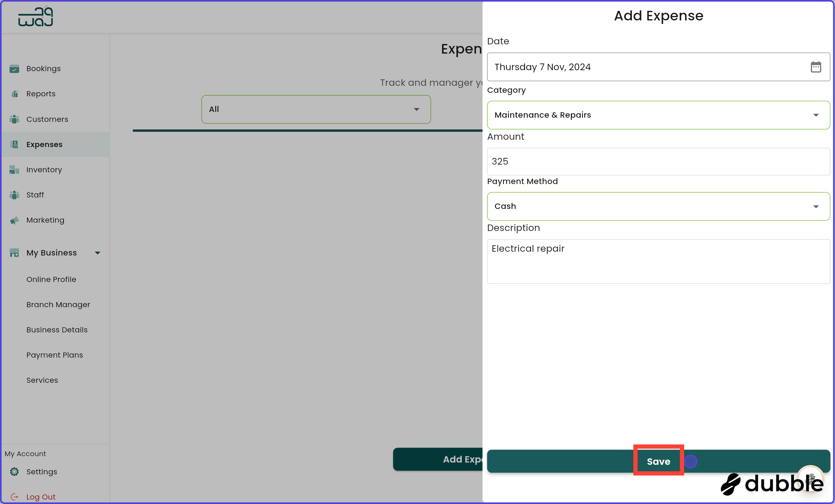Viewport: 835px width, 504px height.
Task: Open the Online Profile page
Action: pyautogui.click(x=51, y=279)
